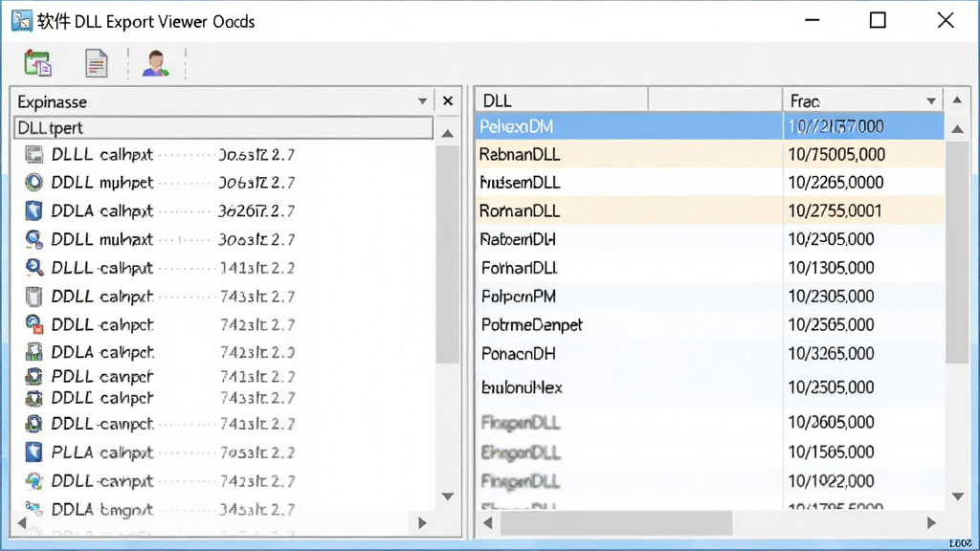
Task: Click into the 'DLL tpert' input field
Action: [x=223, y=127]
